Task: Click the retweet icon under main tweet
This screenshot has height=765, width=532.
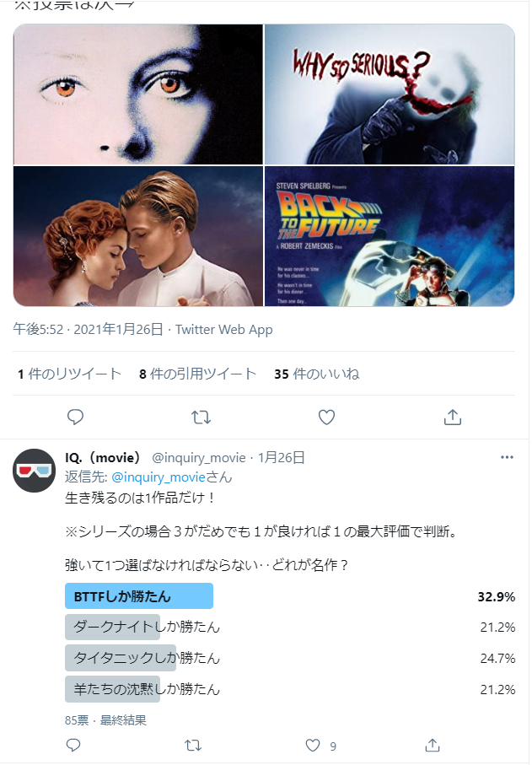Action: click(201, 418)
